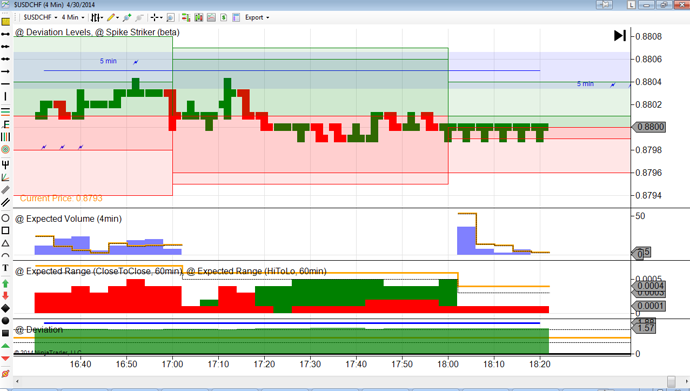Click the scrollbar left arrow

18,381
